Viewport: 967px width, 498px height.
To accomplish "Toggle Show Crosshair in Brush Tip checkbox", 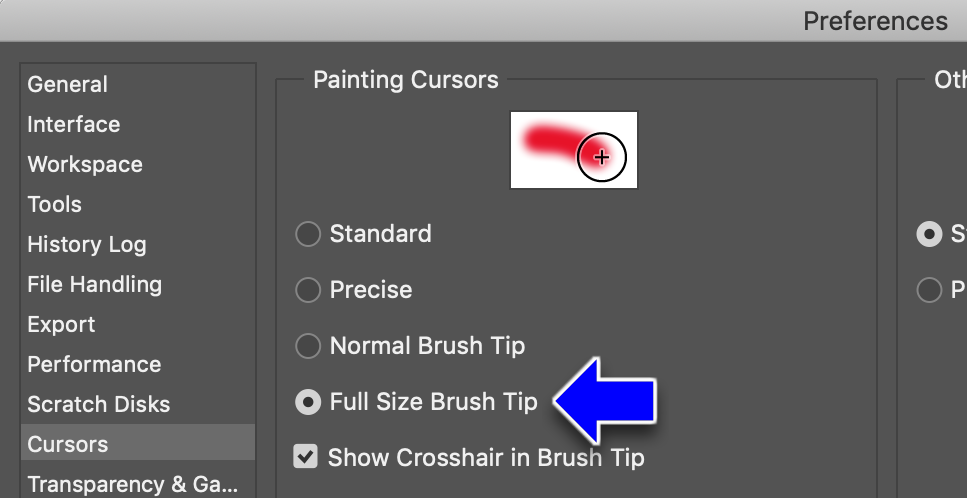I will point(305,457).
